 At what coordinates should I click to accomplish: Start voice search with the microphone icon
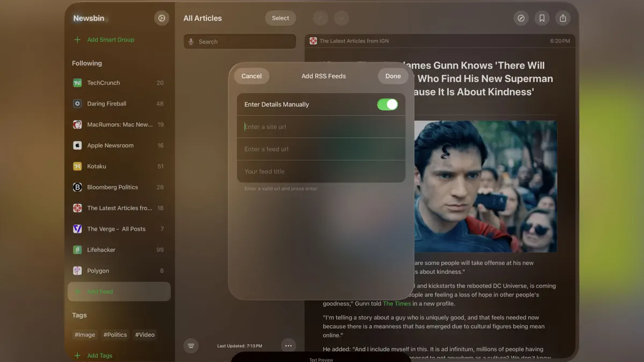pyautogui.click(x=191, y=41)
